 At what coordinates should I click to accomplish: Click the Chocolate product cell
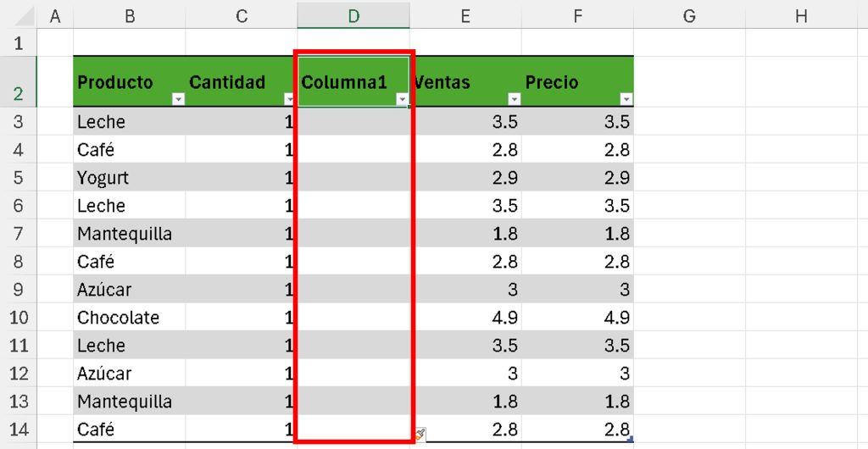(129, 318)
